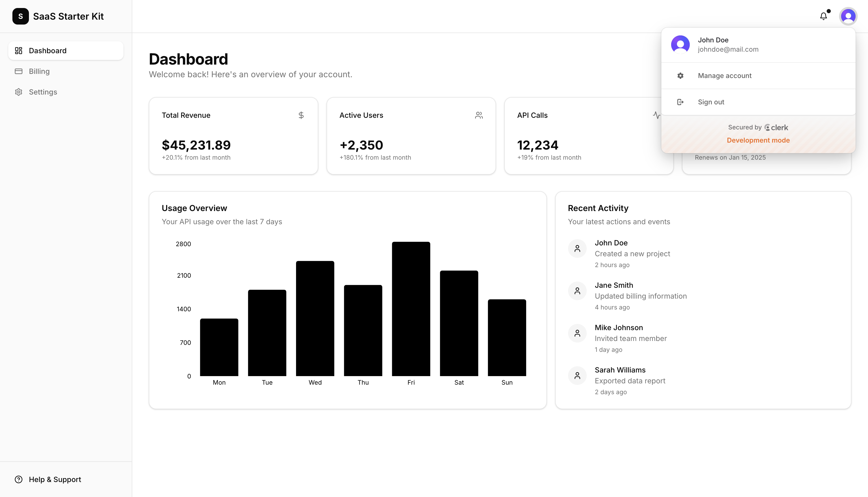Screen dimensions: 868x497
Task: Select Dashboard in the sidebar
Action: coord(48,51)
